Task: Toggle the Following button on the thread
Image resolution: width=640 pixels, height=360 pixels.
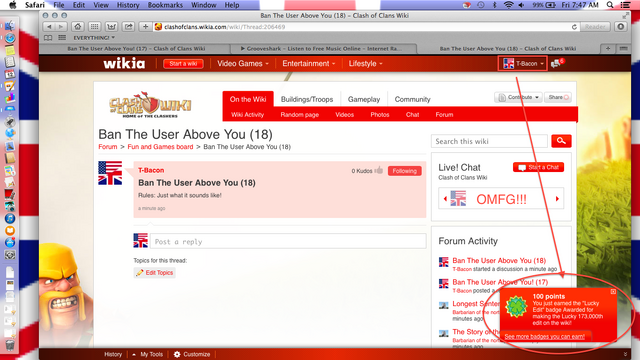Action: [x=404, y=171]
